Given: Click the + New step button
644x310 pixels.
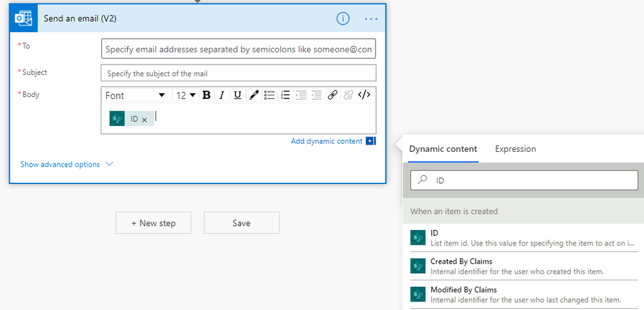Looking at the screenshot, I should [154, 223].
